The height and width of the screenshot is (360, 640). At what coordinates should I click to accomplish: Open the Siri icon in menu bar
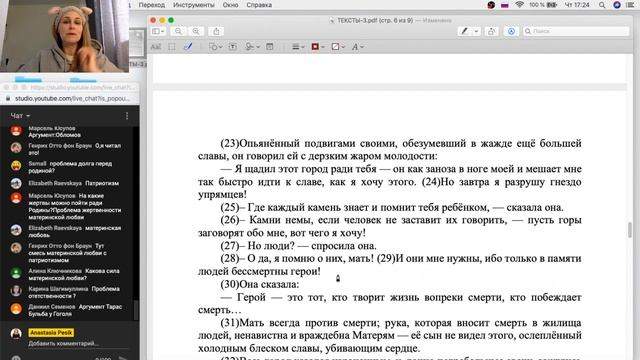617,5
